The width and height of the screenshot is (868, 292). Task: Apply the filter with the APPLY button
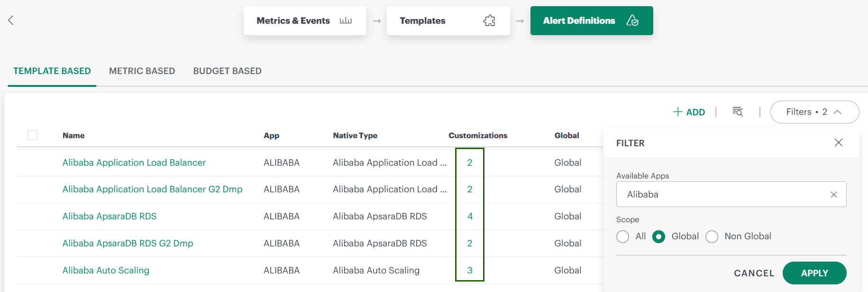tap(814, 273)
